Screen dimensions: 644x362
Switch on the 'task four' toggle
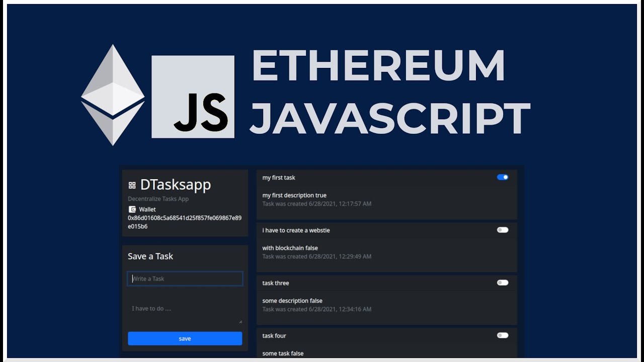pyautogui.click(x=503, y=335)
